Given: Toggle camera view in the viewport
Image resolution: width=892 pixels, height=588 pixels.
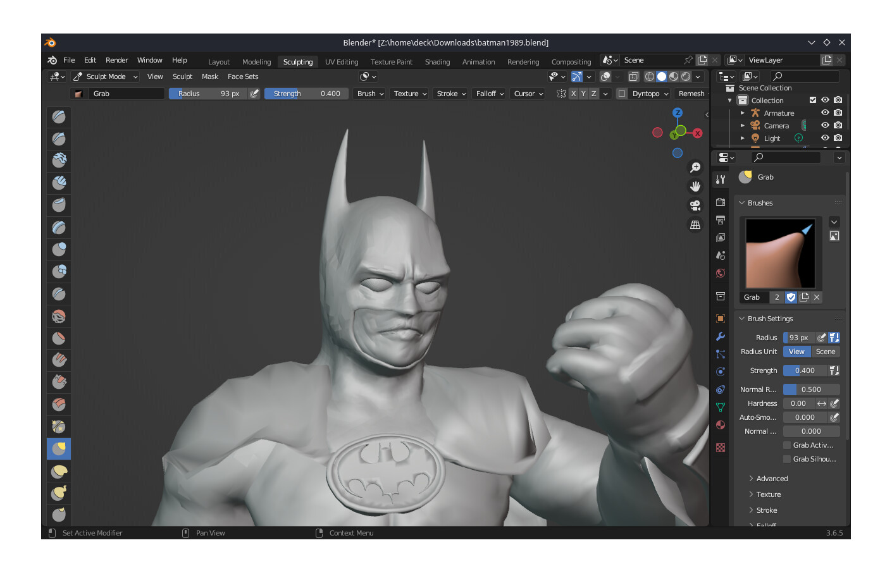Looking at the screenshot, I should coord(695,205).
